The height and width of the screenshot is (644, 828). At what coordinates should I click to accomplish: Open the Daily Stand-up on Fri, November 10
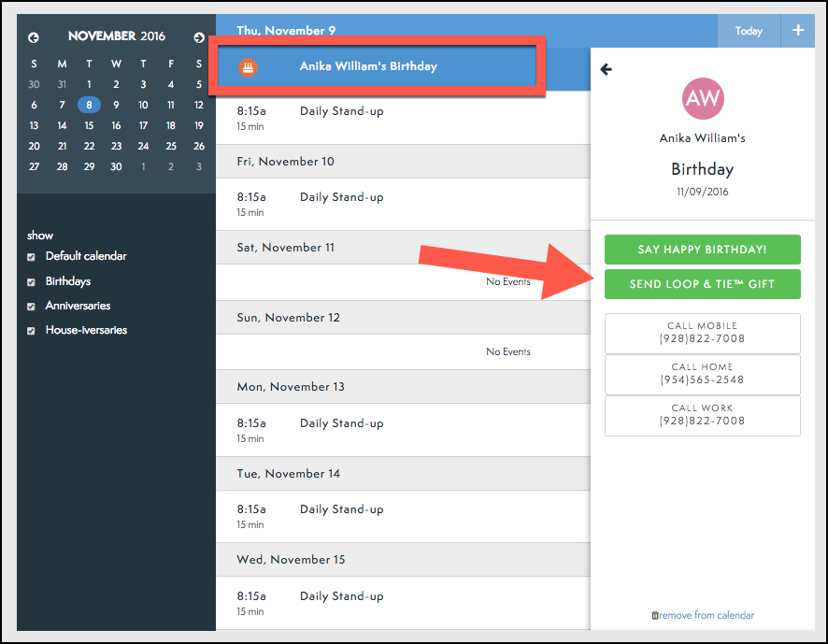[341, 197]
